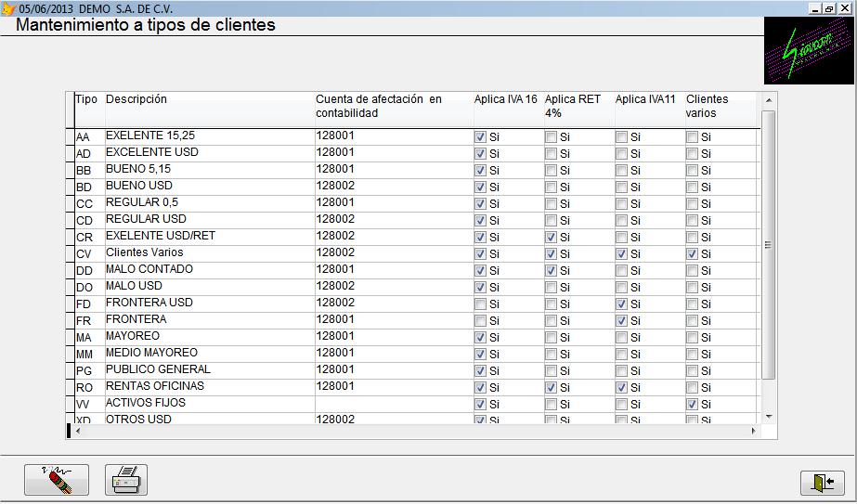Toggle Aplica RET 4% for RENTAS OFICINAS

551,388
